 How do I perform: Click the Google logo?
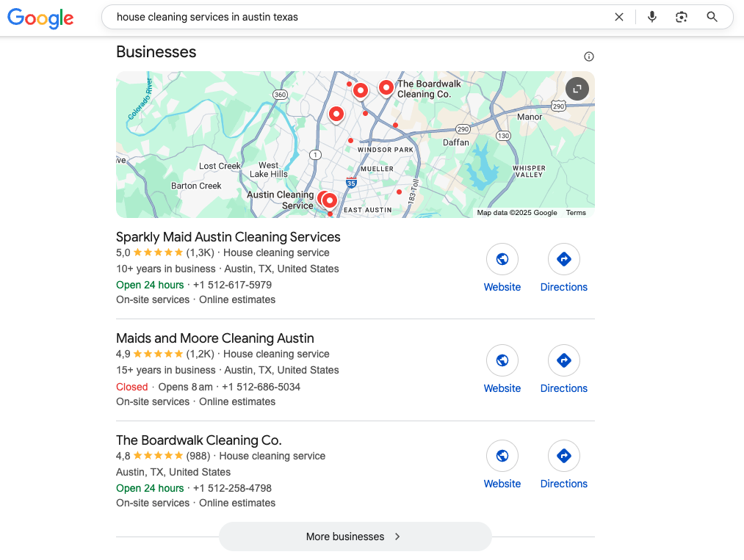[x=40, y=18]
